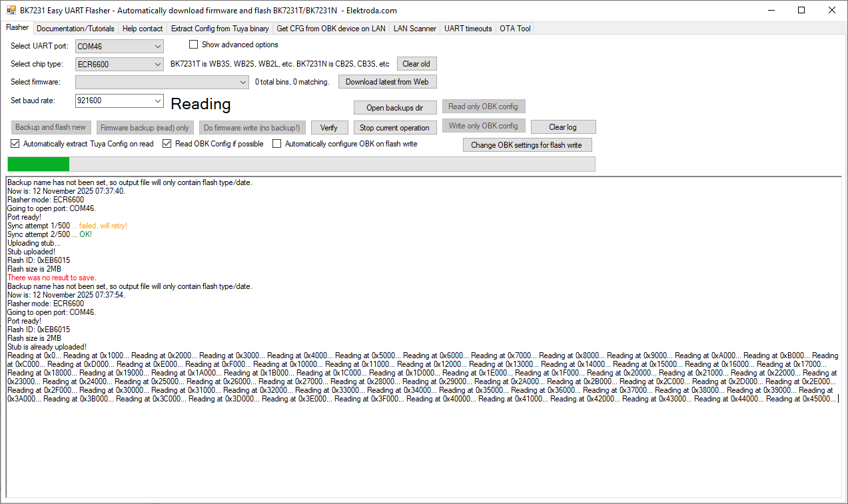Image resolution: width=848 pixels, height=504 pixels.
Task: Open the OTA Tool tab
Action: coord(515,29)
